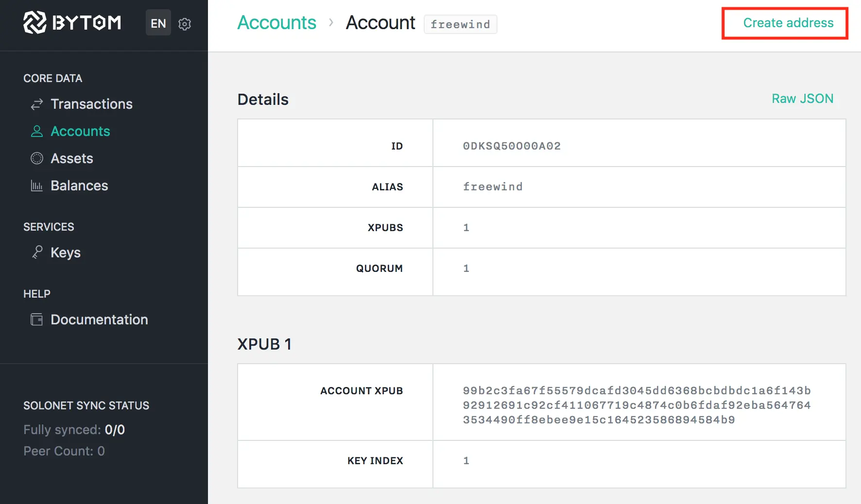861x504 pixels.
Task: View the Raw JSON link
Action: (x=802, y=99)
